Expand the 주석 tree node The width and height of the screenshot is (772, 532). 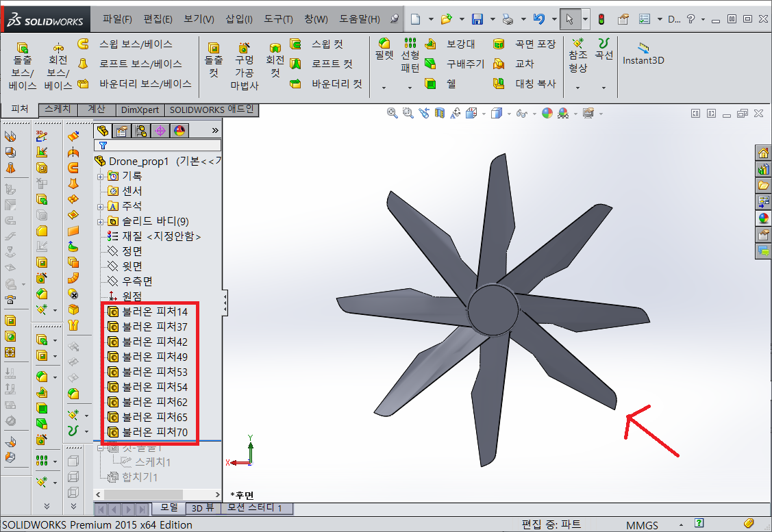[x=100, y=207]
